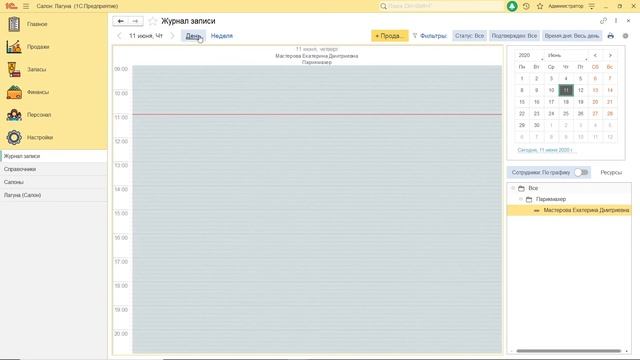Go to previous day arrow
The image size is (640, 360).
[x=119, y=36]
